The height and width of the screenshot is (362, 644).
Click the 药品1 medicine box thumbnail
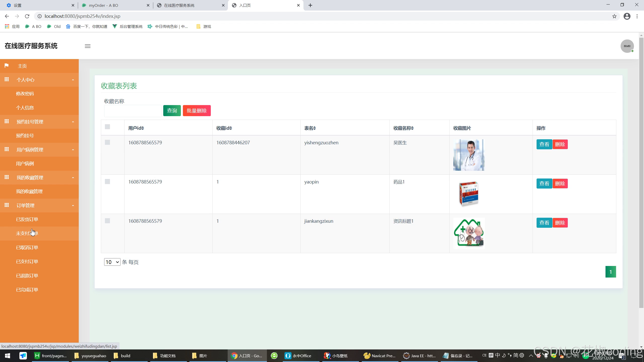tap(469, 194)
